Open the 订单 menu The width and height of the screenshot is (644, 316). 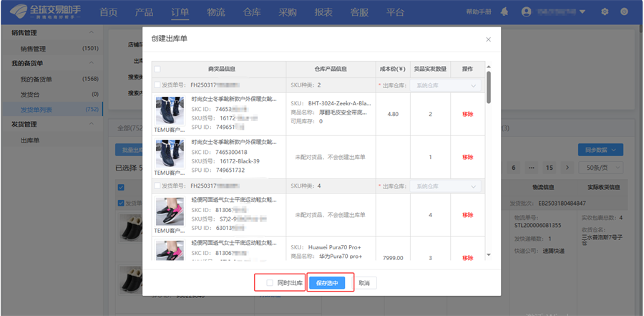click(180, 12)
